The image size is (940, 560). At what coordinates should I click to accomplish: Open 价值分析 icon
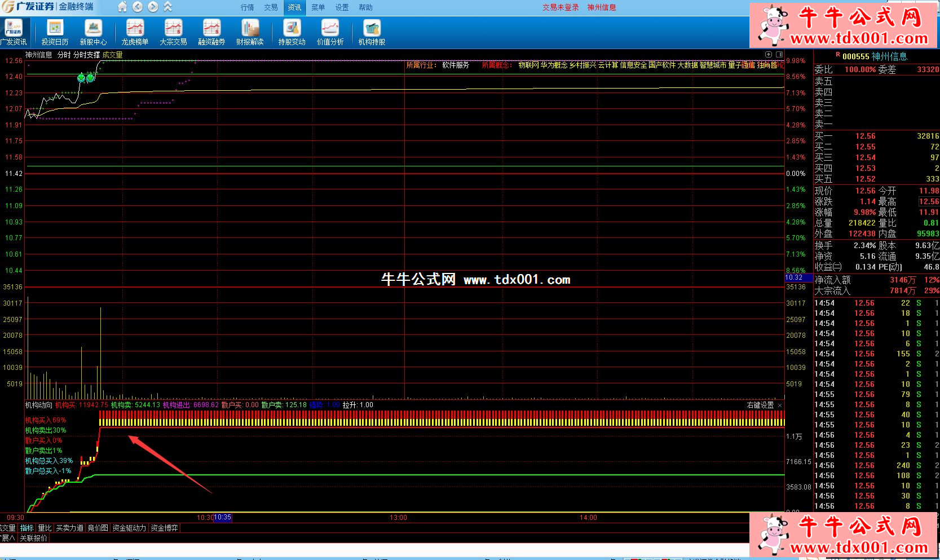point(330,33)
